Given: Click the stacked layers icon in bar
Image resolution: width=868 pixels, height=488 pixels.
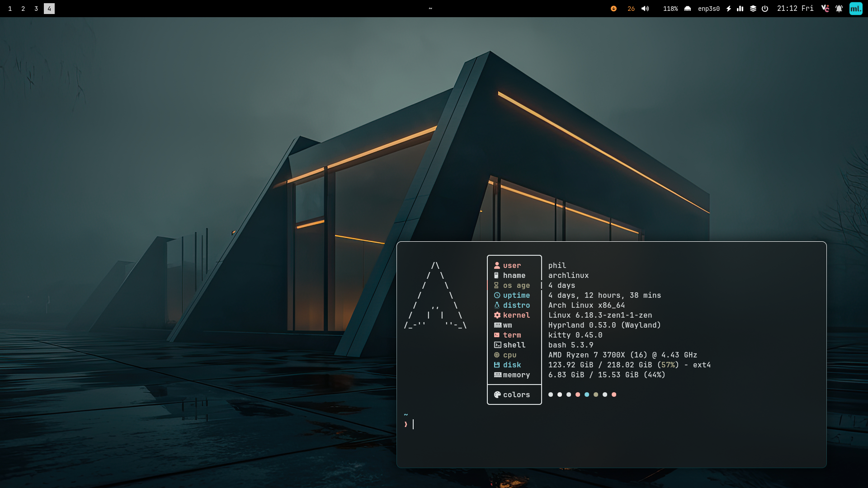Looking at the screenshot, I should 753,9.
